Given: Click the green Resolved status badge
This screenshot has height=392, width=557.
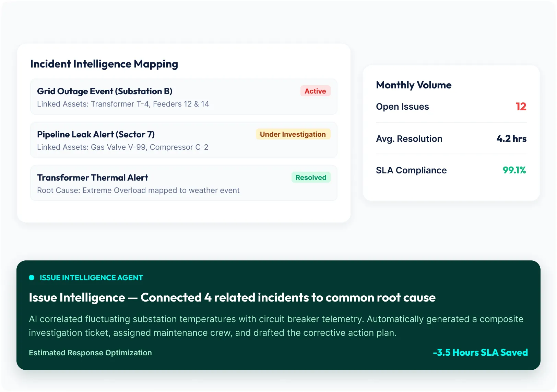Looking at the screenshot, I should (x=311, y=177).
